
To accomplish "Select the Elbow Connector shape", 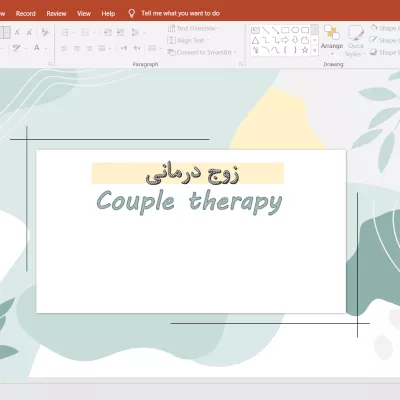I will coord(265,40).
